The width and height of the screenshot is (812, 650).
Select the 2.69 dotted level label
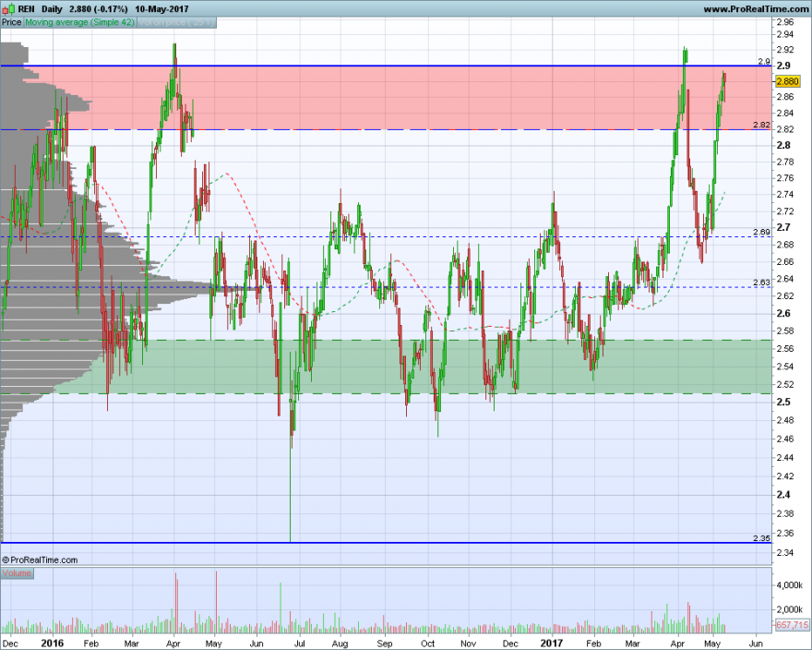click(761, 232)
